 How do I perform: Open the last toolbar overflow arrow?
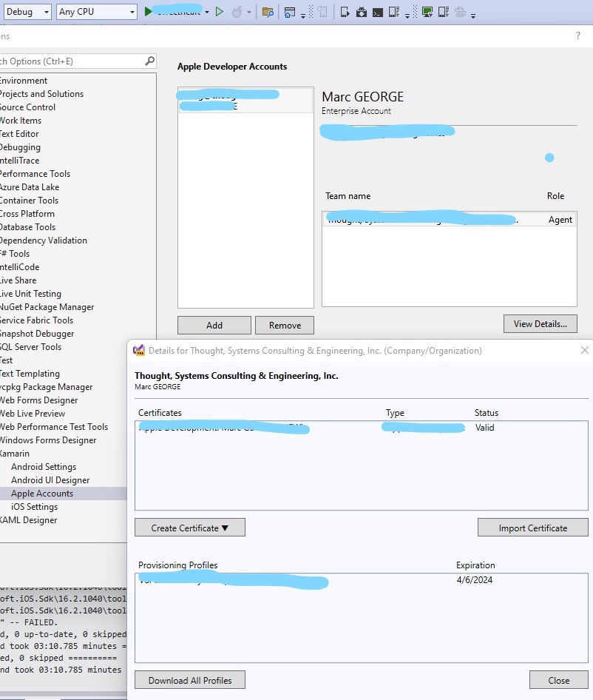[x=473, y=16]
